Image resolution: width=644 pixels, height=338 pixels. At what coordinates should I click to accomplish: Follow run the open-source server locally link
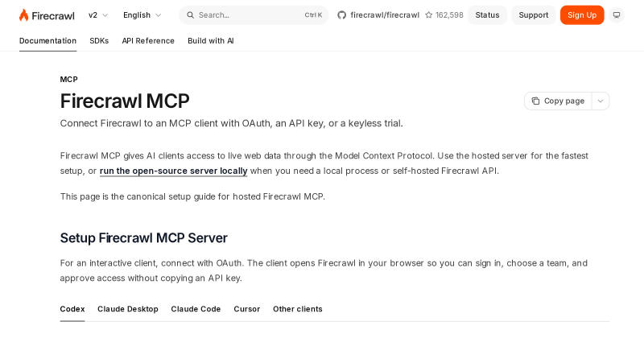coord(173,171)
